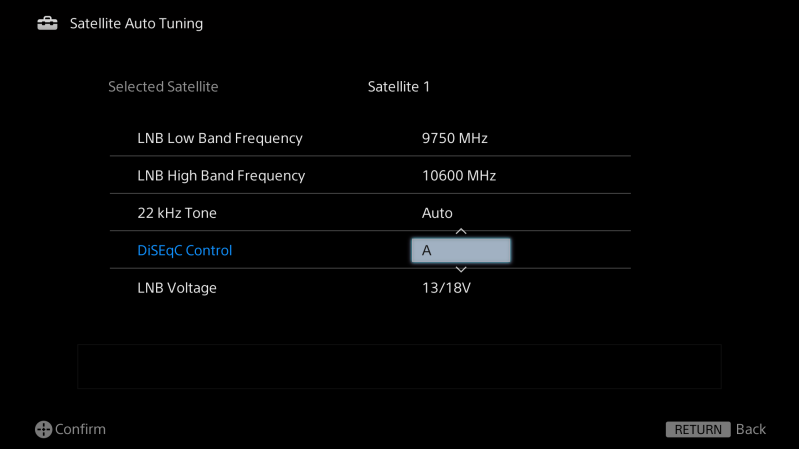Click the d-pad Confirm icon
The height and width of the screenshot is (449, 799).
point(43,429)
